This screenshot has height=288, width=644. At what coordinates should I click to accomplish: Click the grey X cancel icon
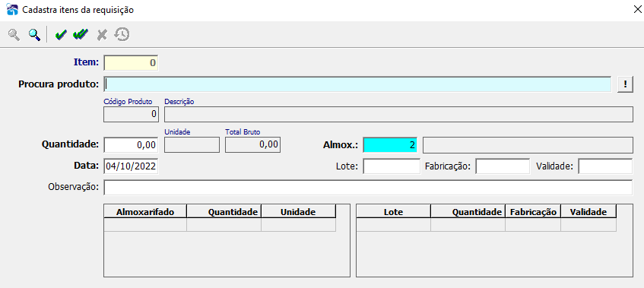point(101,35)
